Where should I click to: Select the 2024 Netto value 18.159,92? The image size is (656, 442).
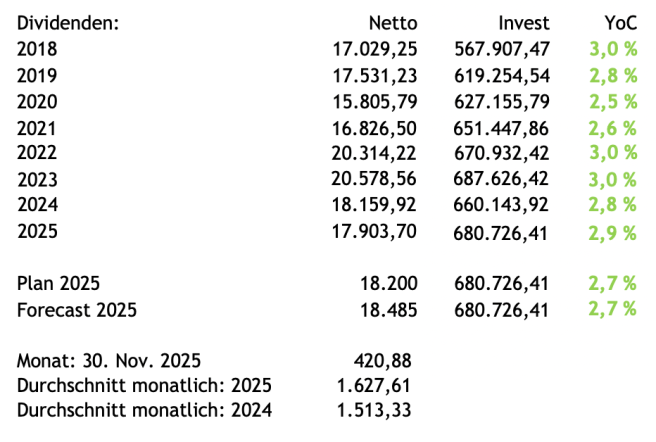375,205
